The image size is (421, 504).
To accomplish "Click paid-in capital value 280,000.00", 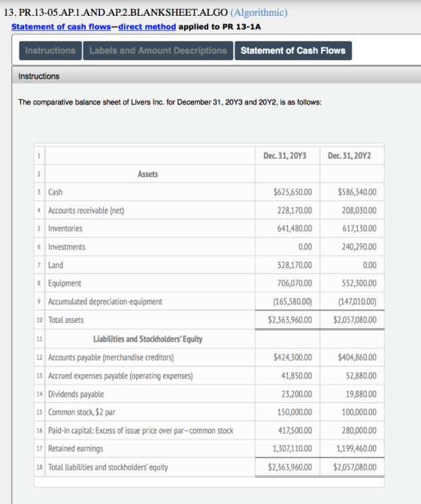I will (x=359, y=430).
